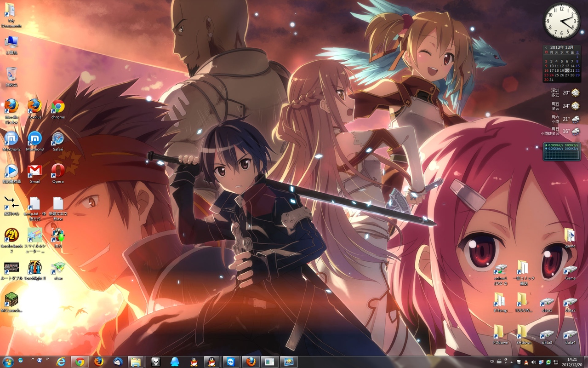Launch the Opera desktop shortcut

pyautogui.click(x=58, y=173)
